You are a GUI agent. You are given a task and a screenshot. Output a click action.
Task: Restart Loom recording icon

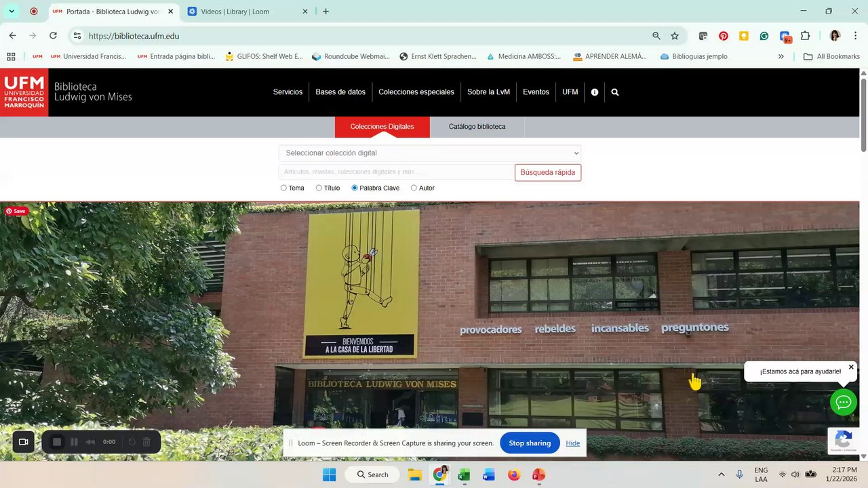pos(132,442)
